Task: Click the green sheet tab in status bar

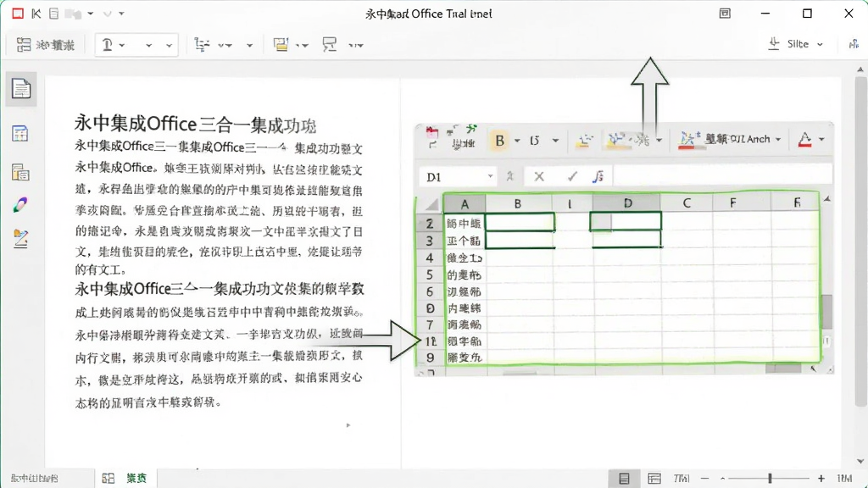Action: click(136, 478)
